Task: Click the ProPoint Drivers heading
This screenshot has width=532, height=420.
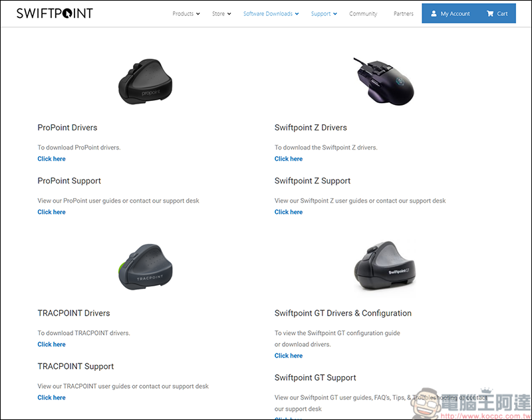Action: tap(67, 128)
